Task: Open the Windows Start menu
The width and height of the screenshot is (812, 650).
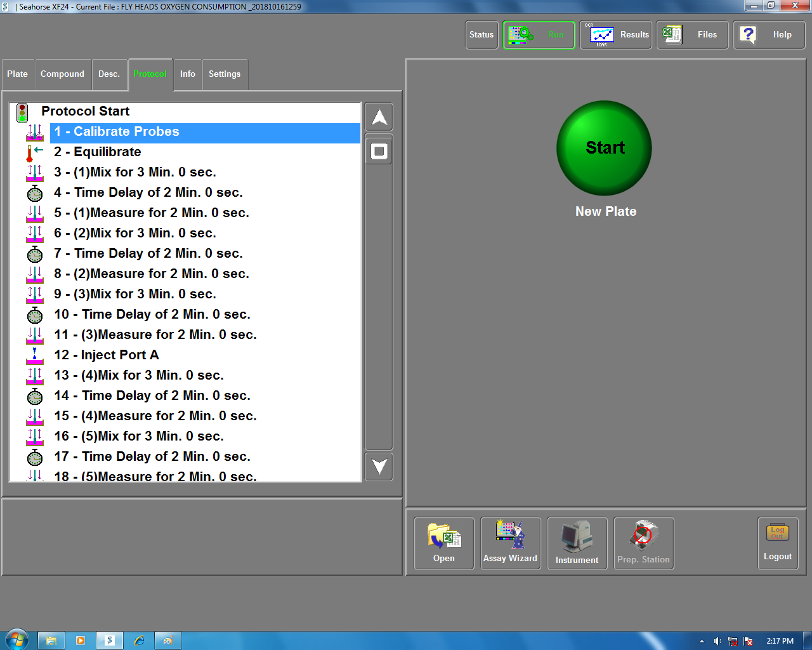Action: tap(17, 640)
